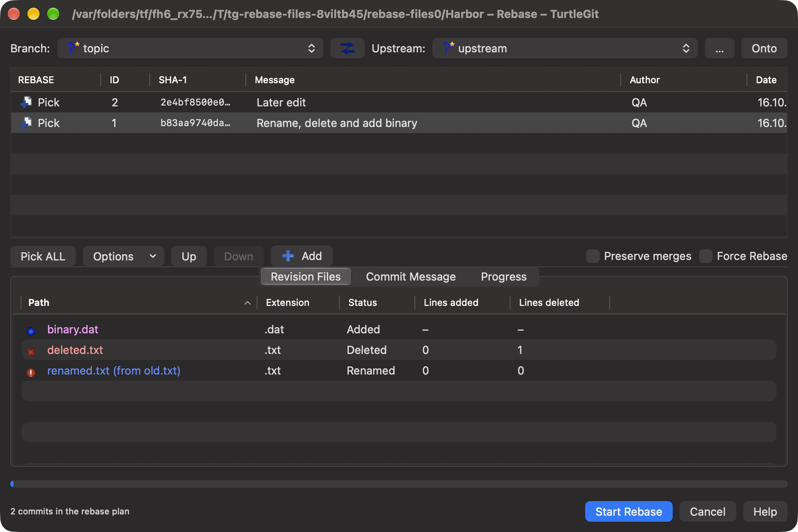The height and width of the screenshot is (532, 798).
Task: Click Pick ALL button
Action: 43,256
